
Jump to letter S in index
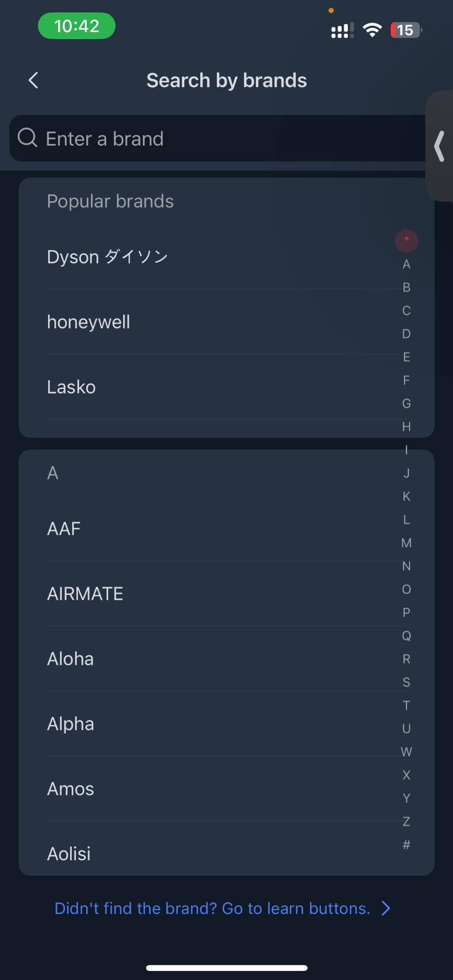click(406, 682)
